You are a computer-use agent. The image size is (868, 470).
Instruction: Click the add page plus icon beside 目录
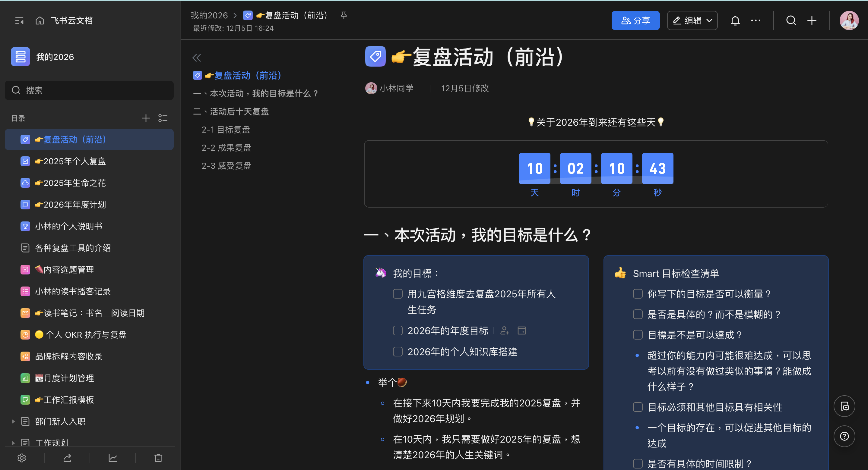(146, 118)
